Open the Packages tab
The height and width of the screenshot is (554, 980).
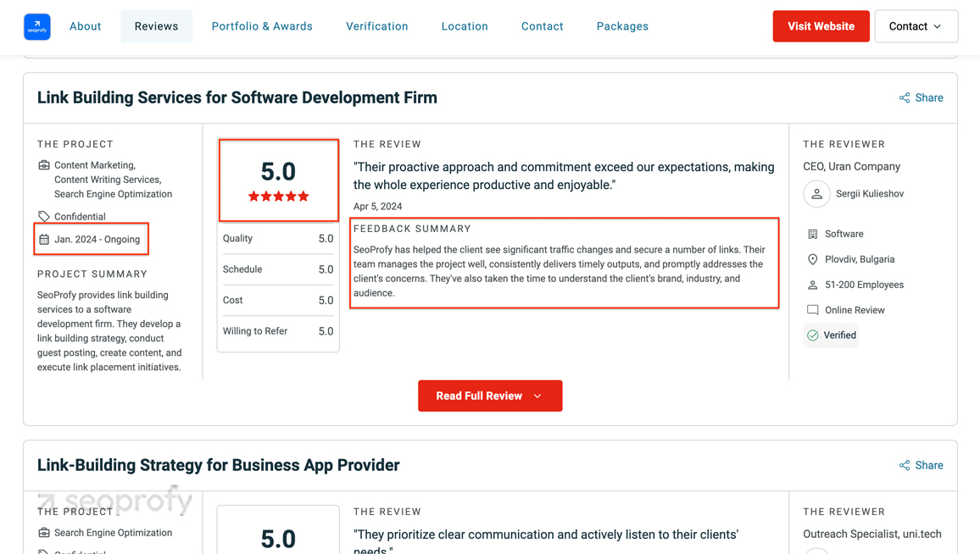(x=622, y=26)
